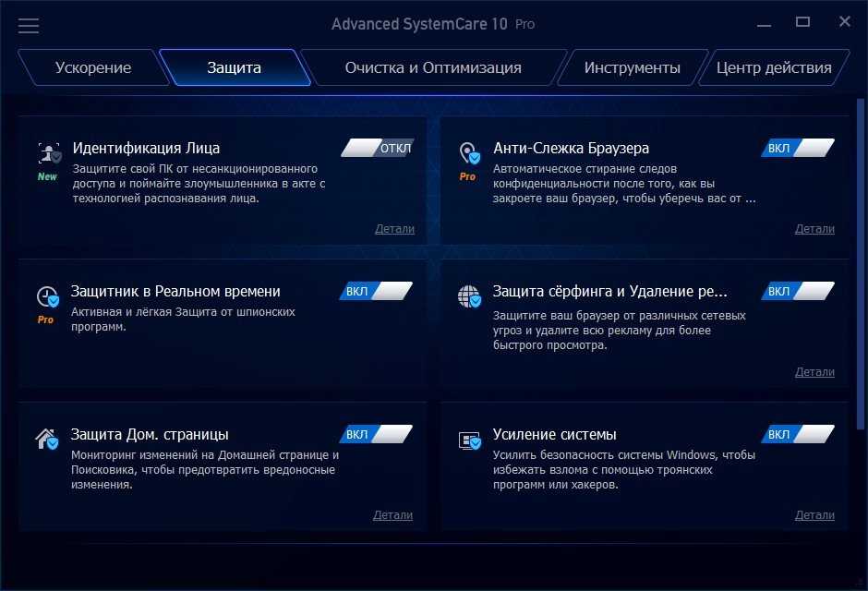Open the hamburger main menu
This screenshot has width=868, height=591.
pyautogui.click(x=29, y=26)
